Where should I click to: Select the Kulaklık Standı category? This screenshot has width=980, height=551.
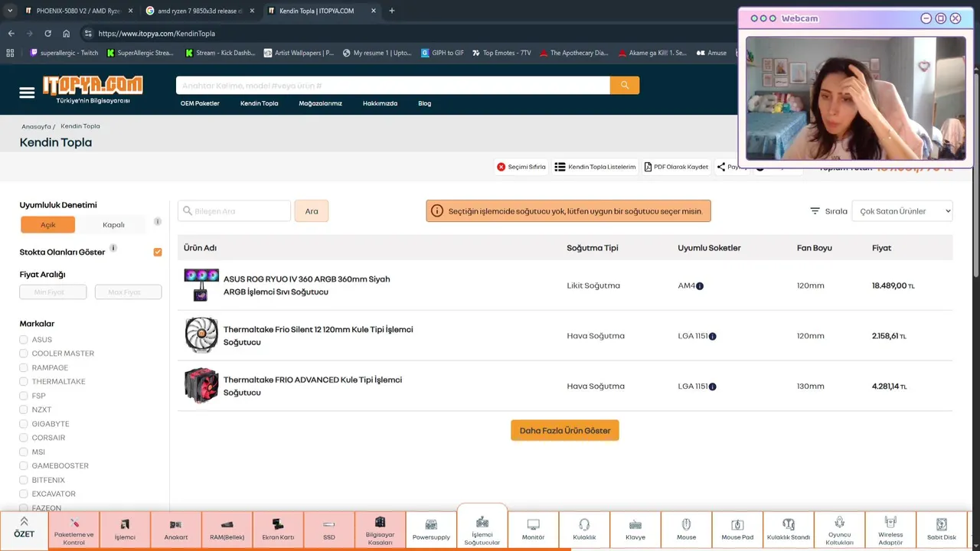click(x=789, y=530)
